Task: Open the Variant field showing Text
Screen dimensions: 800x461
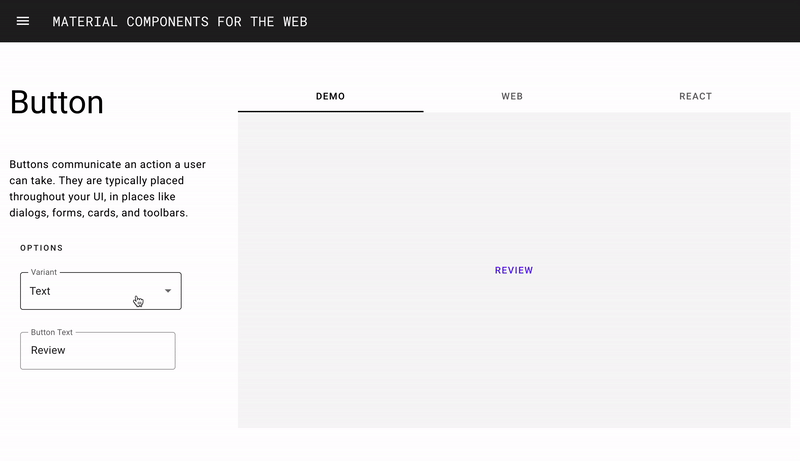Action: (101, 291)
